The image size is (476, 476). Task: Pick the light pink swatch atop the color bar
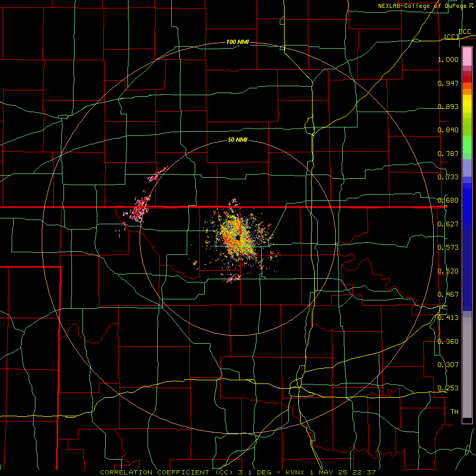467,56
